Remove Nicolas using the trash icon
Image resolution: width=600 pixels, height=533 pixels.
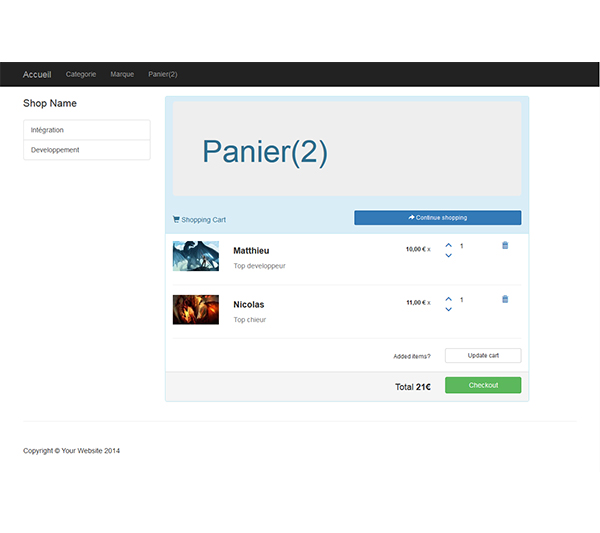504,299
